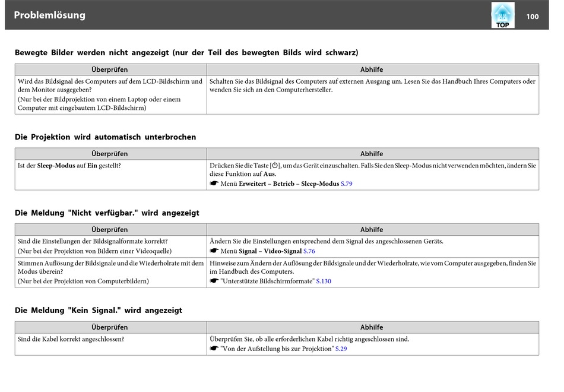Select heading Die Meldung "Nicht verfügbar." wird angezeigt
The image size is (564, 392).
coord(107,213)
